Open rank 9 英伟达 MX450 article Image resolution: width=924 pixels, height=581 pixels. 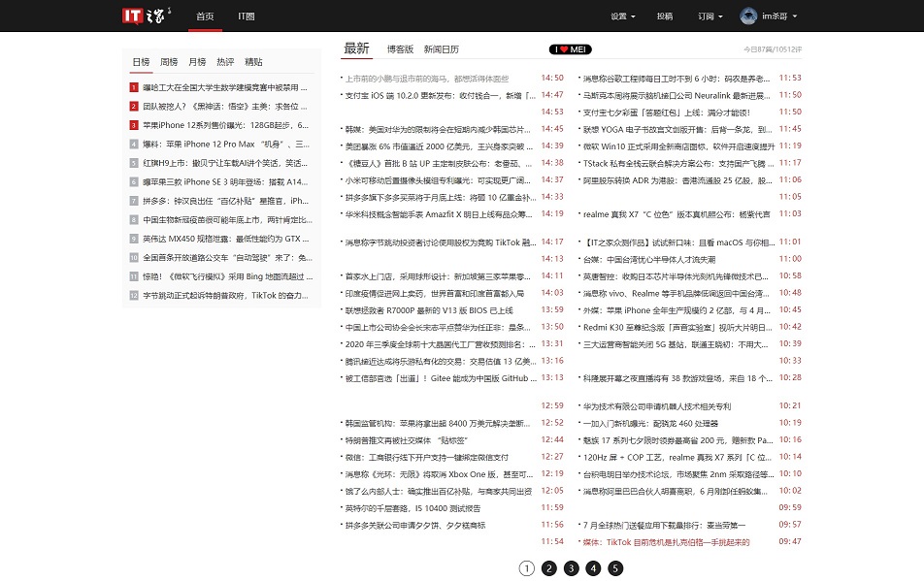coord(226,239)
